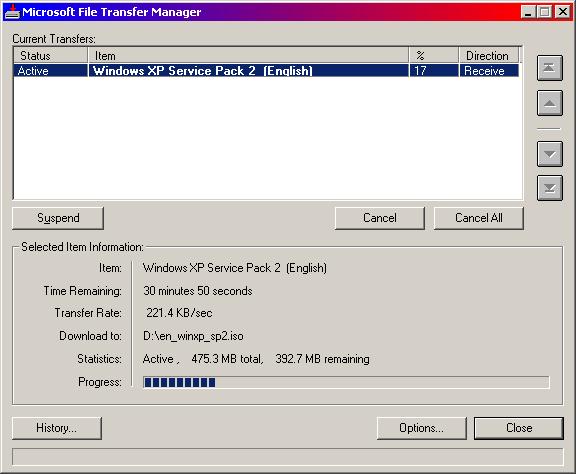Minimize the File Transfer Manager window

click(528, 12)
